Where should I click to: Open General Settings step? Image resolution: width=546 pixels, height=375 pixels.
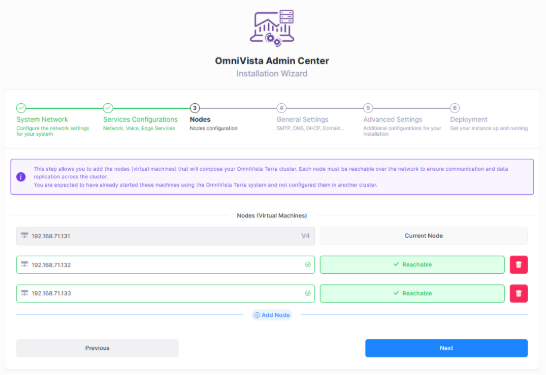[x=302, y=119]
